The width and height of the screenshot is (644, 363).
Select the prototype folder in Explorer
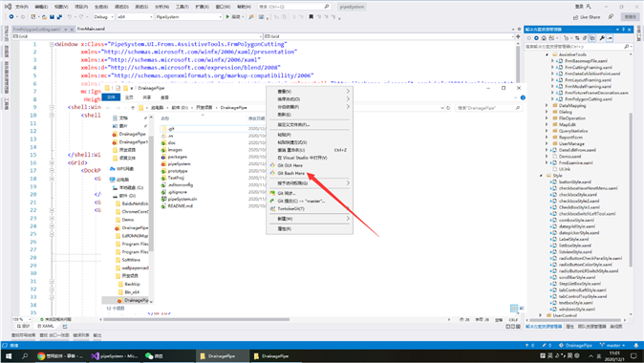(x=178, y=171)
